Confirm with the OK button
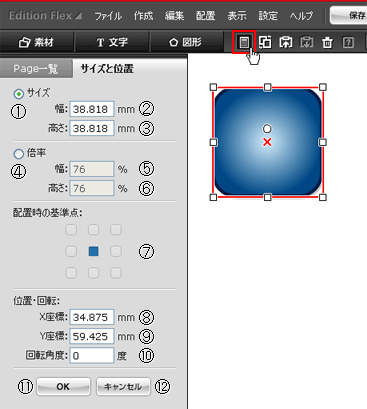367x409 pixels. [63, 387]
